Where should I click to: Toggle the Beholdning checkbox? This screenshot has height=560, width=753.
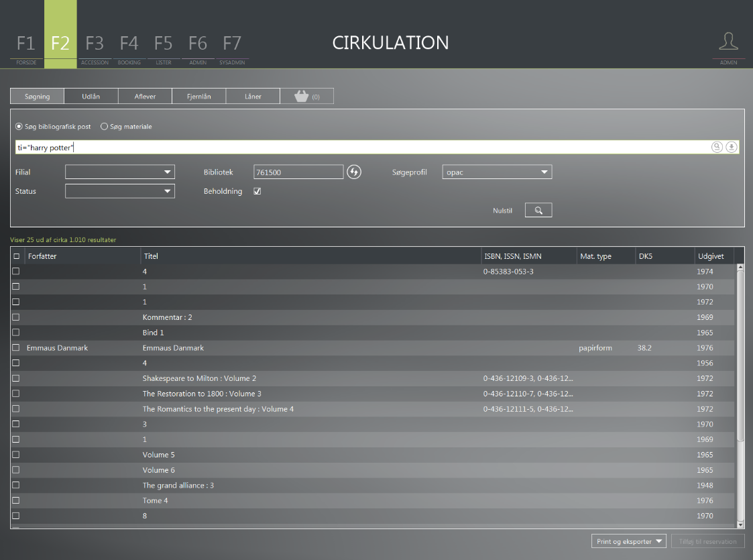[257, 191]
